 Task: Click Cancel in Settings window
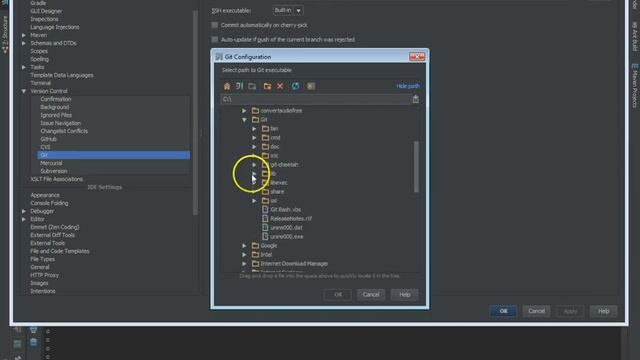coord(536,311)
